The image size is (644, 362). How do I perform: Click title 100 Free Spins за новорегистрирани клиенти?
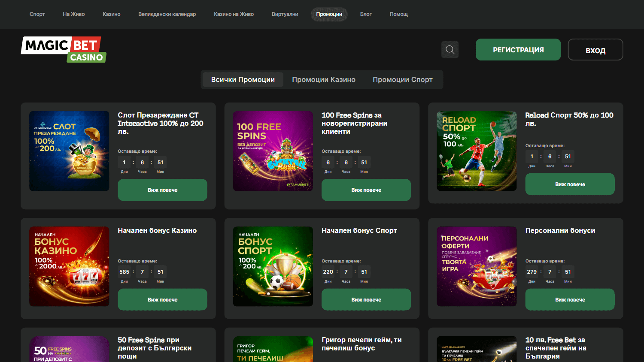pyautogui.click(x=355, y=123)
